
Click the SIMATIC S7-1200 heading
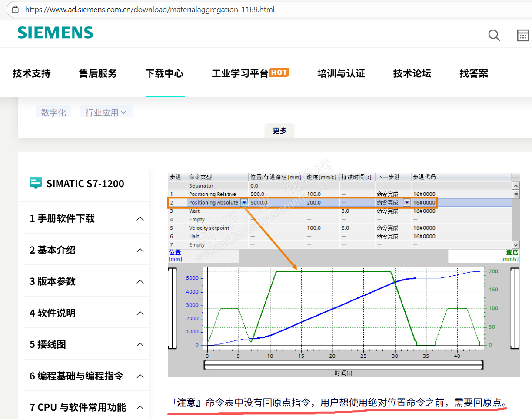pyautogui.click(x=85, y=184)
